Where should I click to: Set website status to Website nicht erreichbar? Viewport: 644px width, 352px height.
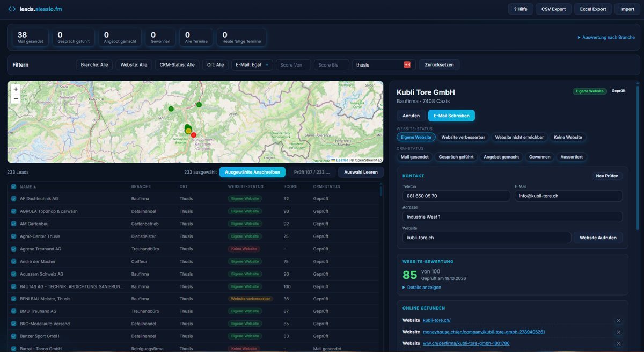pyautogui.click(x=519, y=137)
